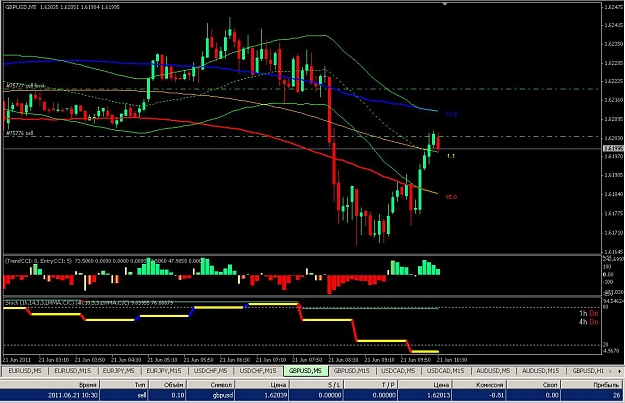Click the '21 Jun 07:50' time axis label
Screen dimensions: 625x403
click(x=307, y=360)
